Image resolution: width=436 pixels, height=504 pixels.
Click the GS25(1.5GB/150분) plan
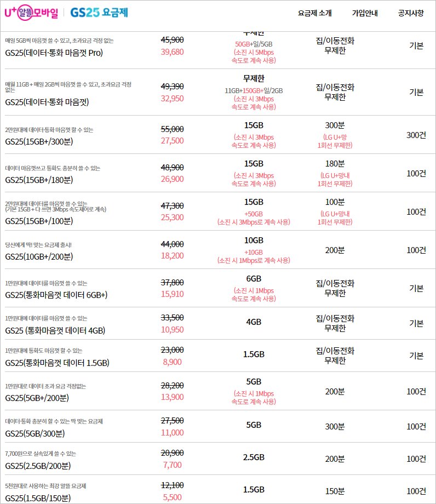pos(38,498)
